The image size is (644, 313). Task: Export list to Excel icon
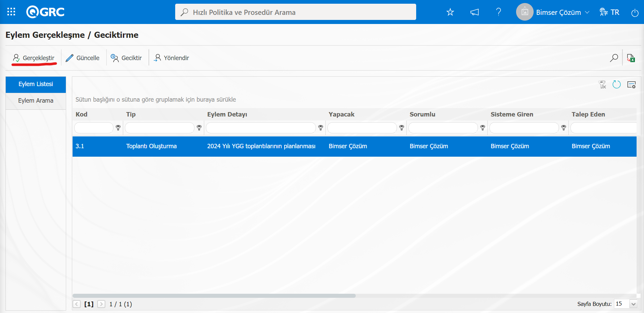click(x=631, y=58)
